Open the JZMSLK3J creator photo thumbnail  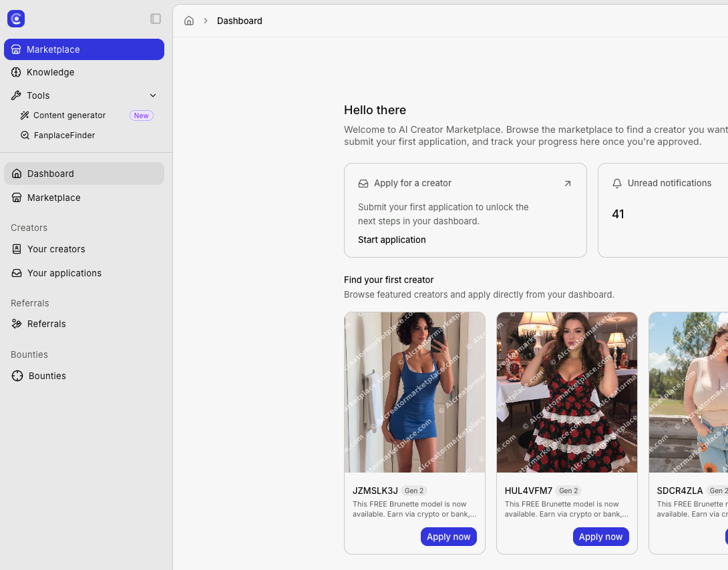coord(415,392)
